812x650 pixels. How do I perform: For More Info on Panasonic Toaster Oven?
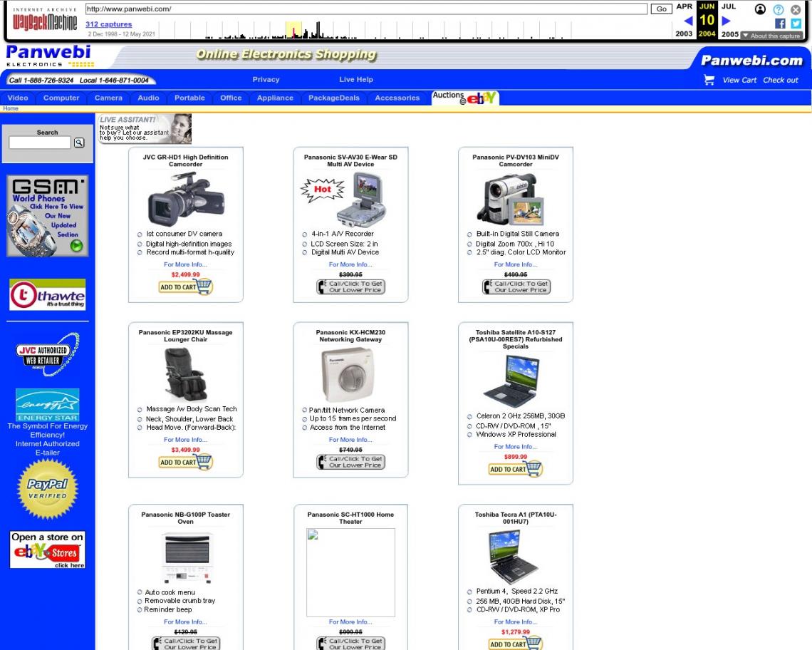(185, 621)
